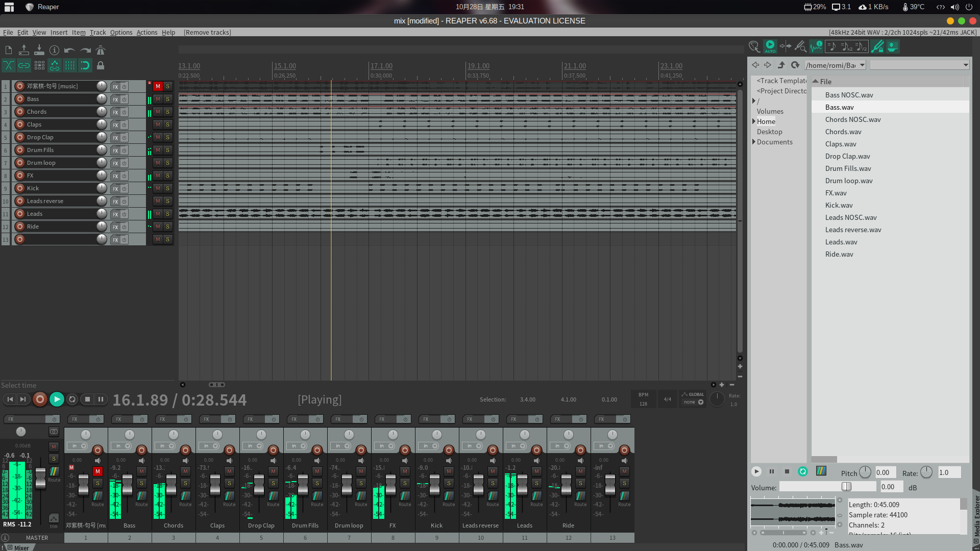Click the 17.1.00 timeline ruler marker
Viewport: 980px width, 551px height.
(x=381, y=66)
